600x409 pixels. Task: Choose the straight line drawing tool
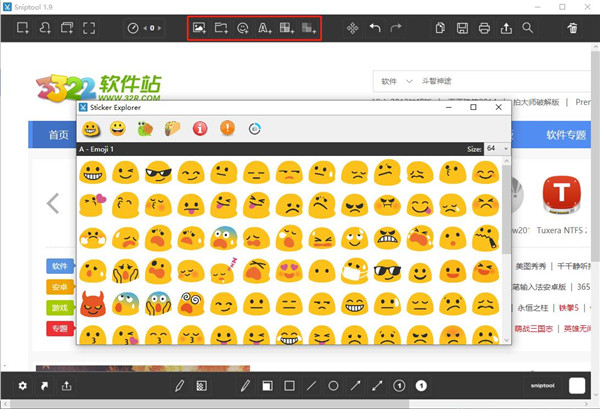click(x=311, y=385)
